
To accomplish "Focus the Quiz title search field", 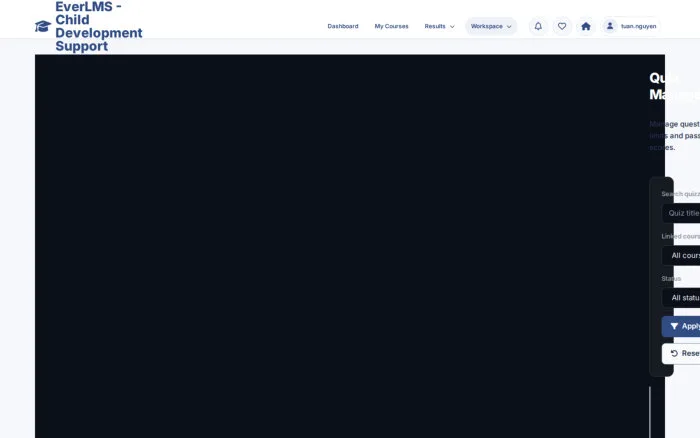I will tap(681, 213).
